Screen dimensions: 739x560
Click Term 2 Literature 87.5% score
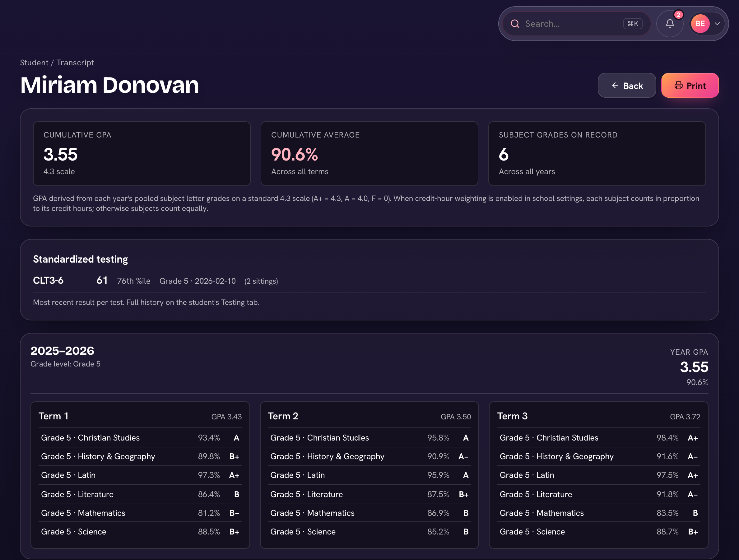[438, 494]
